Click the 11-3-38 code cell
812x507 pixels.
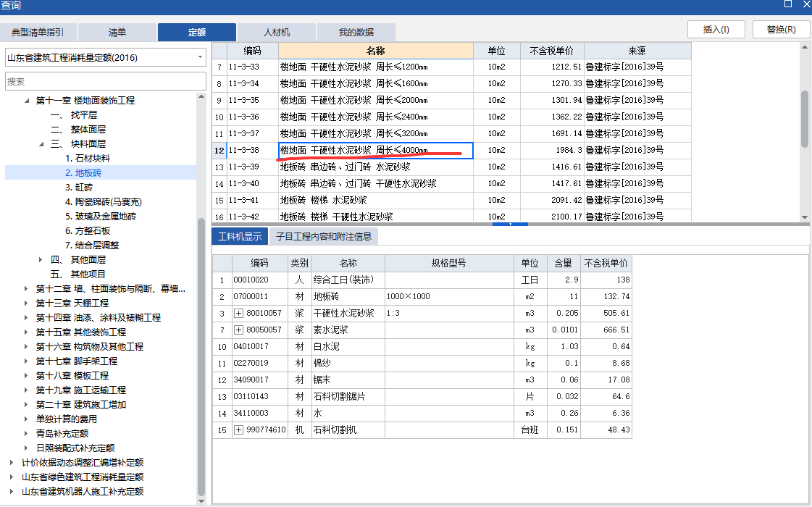click(253, 150)
